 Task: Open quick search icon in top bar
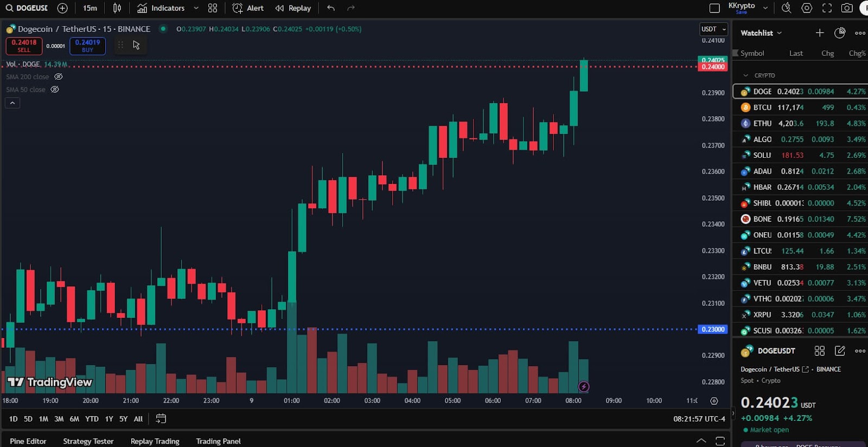pyautogui.click(x=786, y=8)
